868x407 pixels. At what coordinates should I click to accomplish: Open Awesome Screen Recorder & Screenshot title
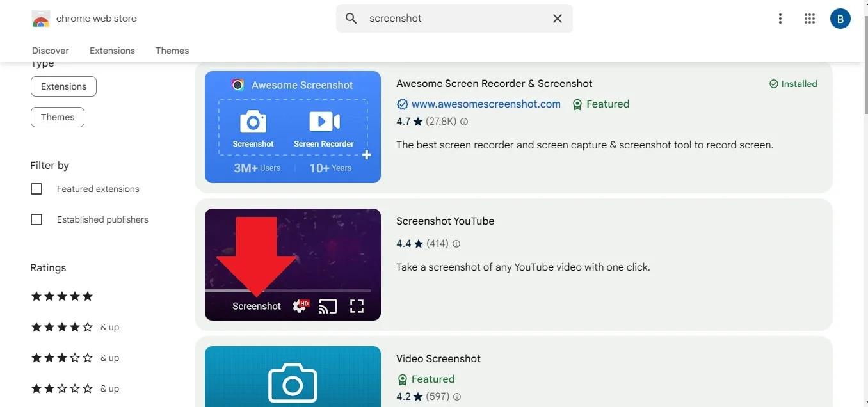pos(494,84)
